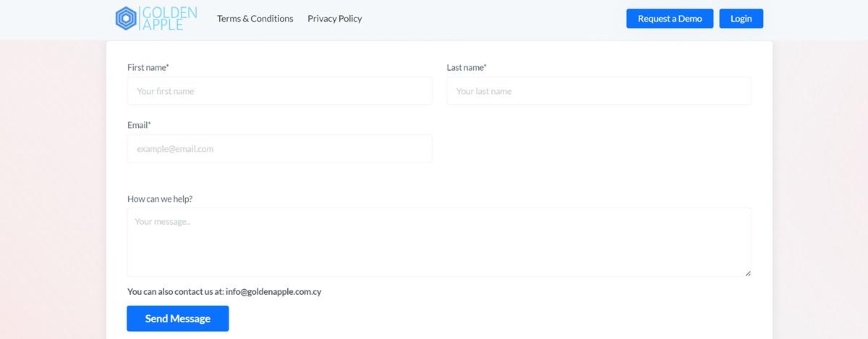This screenshot has height=339, width=868.
Task: Click the message box resize handle
Action: (747, 273)
